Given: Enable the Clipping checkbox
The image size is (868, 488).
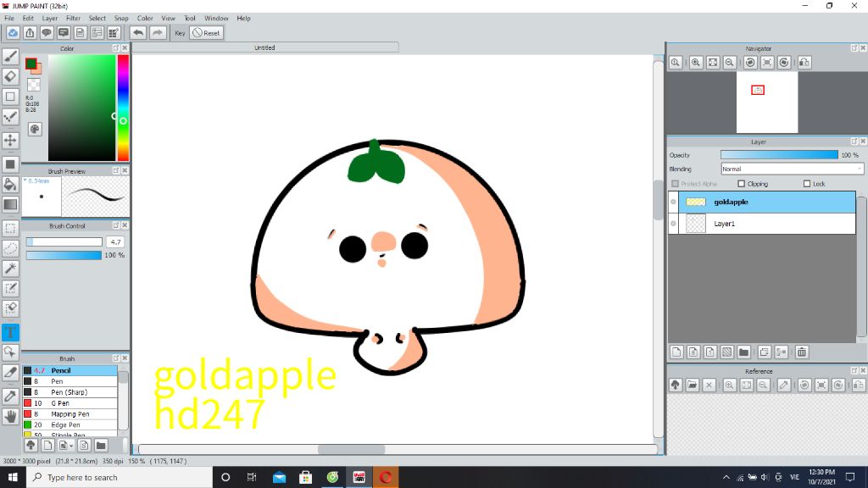Looking at the screenshot, I should 741,184.
